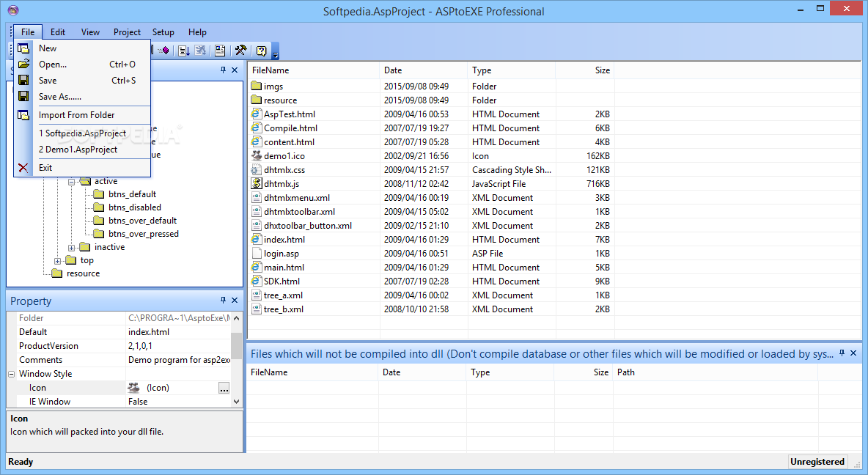The height and width of the screenshot is (475, 868).
Task: Open the Edit menu
Action: tap(58, 32)
